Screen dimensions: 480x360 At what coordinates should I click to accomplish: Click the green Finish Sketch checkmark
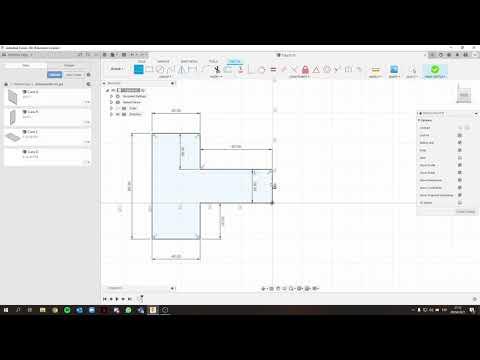tap(435, 69)
